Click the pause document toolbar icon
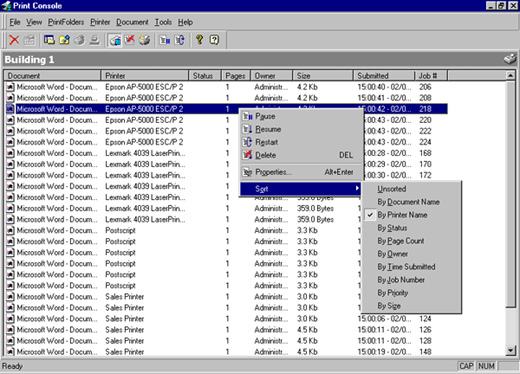The width and height of the screenshot is (520, 374). [x=165, y=40]
